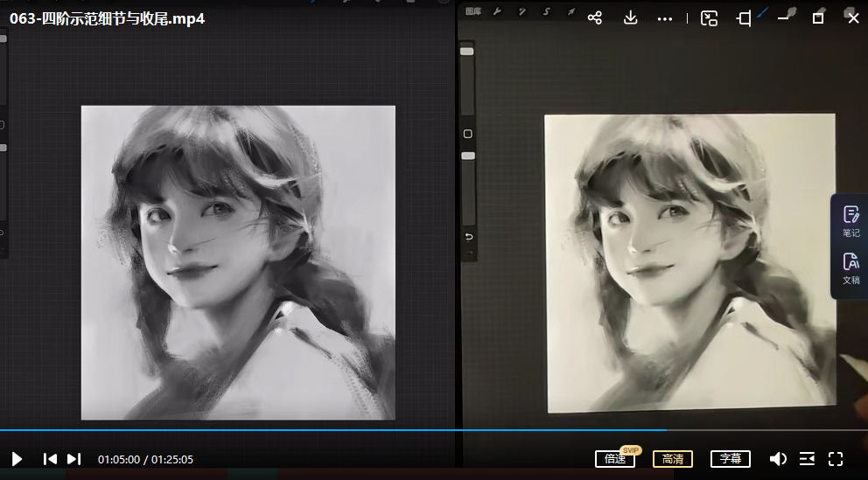
Task: Click the undo arrow in the Procreate sidebar
Action: click(468, 237)
